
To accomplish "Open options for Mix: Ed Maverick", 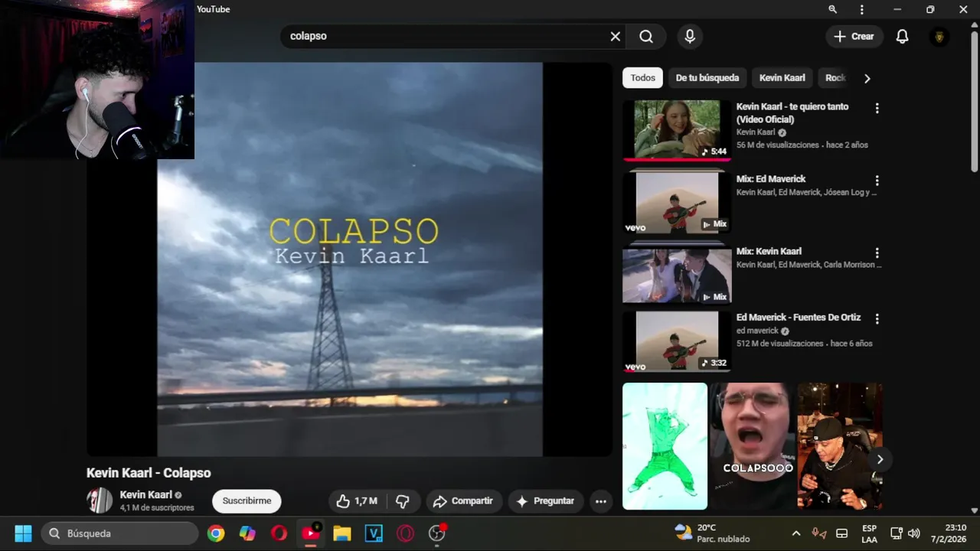I will (877, 181).
